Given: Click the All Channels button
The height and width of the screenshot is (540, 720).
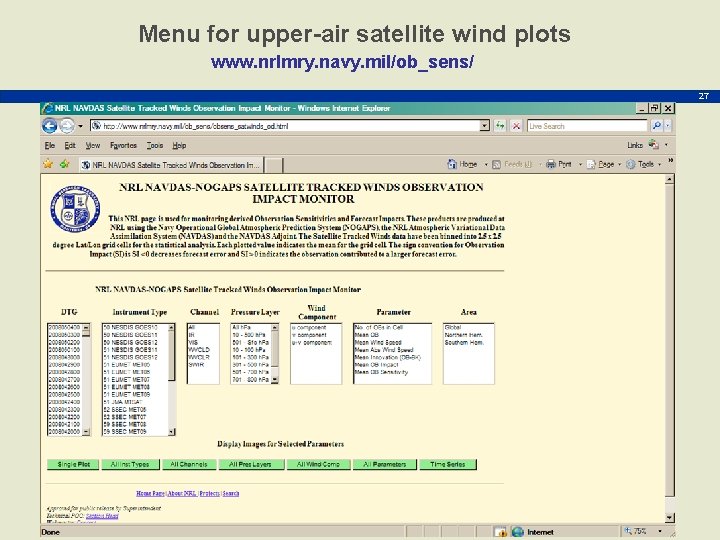Looking at the screenshot, I should 189,464.
